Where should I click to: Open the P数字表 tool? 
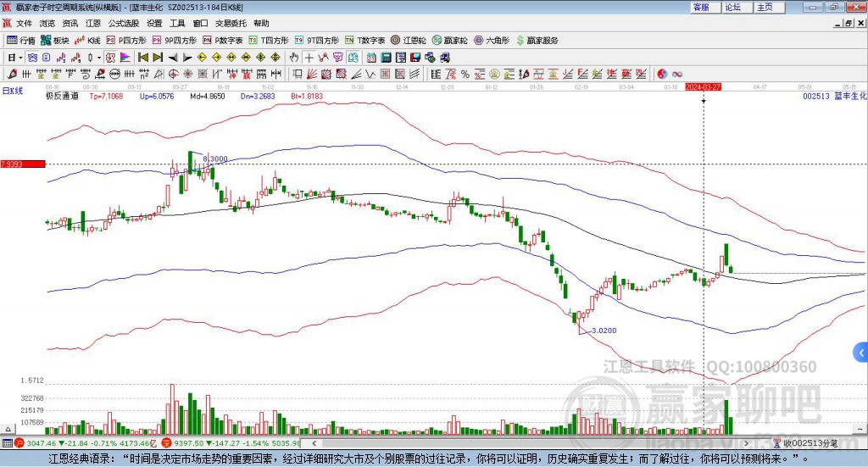coord(223,41)
